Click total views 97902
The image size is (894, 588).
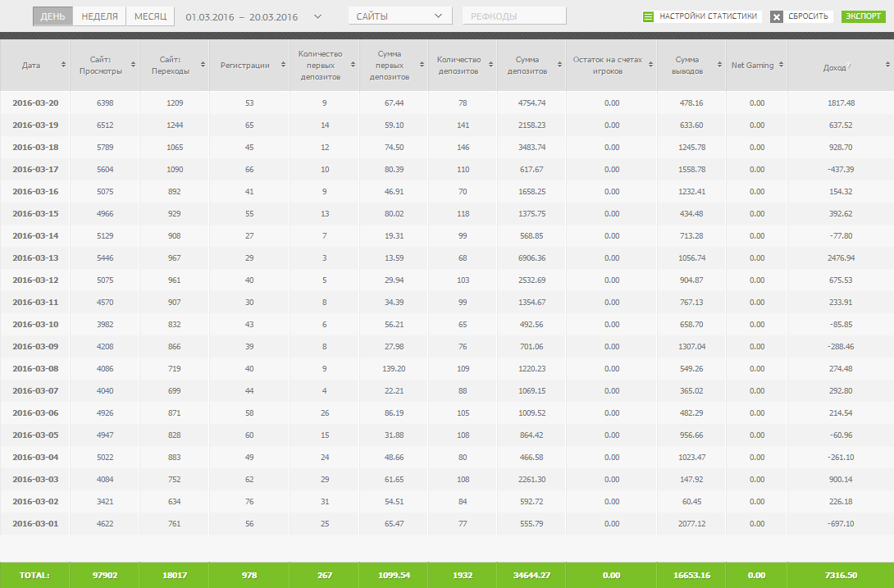click(x=105, y=575)
